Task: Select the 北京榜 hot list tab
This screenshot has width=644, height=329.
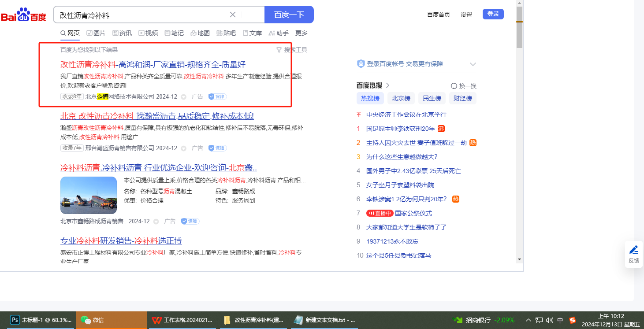Action: pyautogui.click(x=401, y=98)
